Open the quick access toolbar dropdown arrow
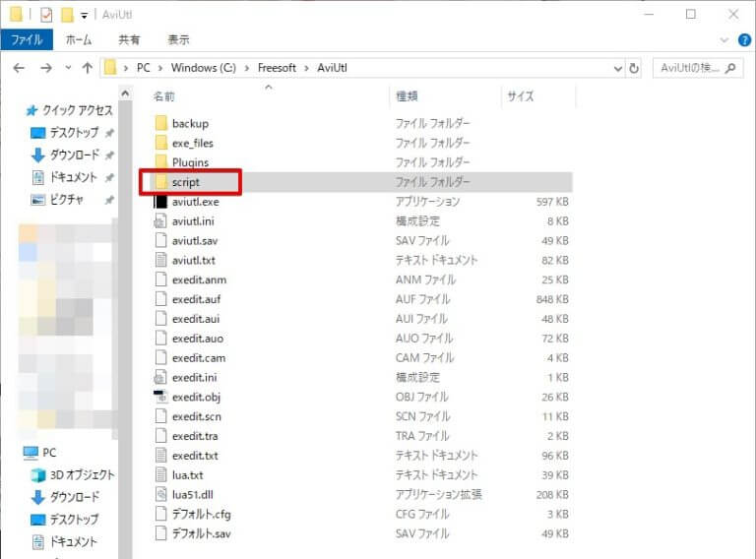The image size is (756, 559). [x=85, y=15]
